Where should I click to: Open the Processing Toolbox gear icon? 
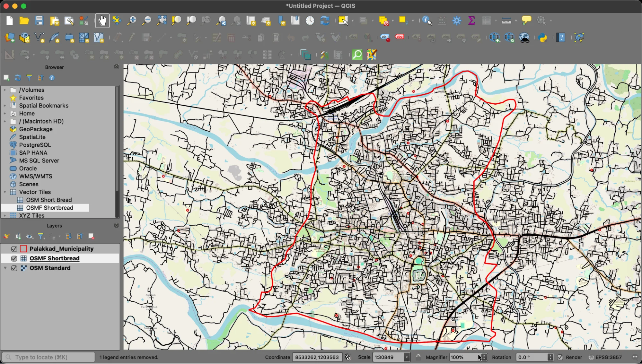[x=457, y=20]
